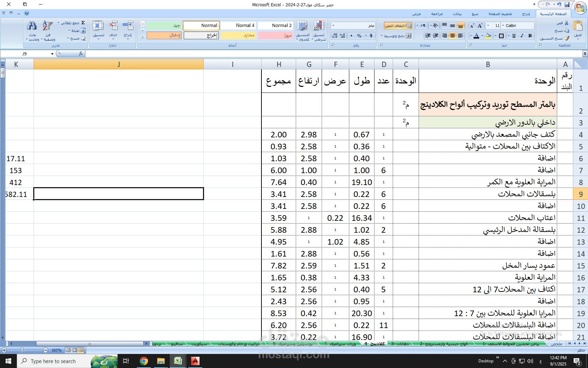Toggle Wrap Text (التفاف النص)
The image size is (588, 368).
[398, 26]
